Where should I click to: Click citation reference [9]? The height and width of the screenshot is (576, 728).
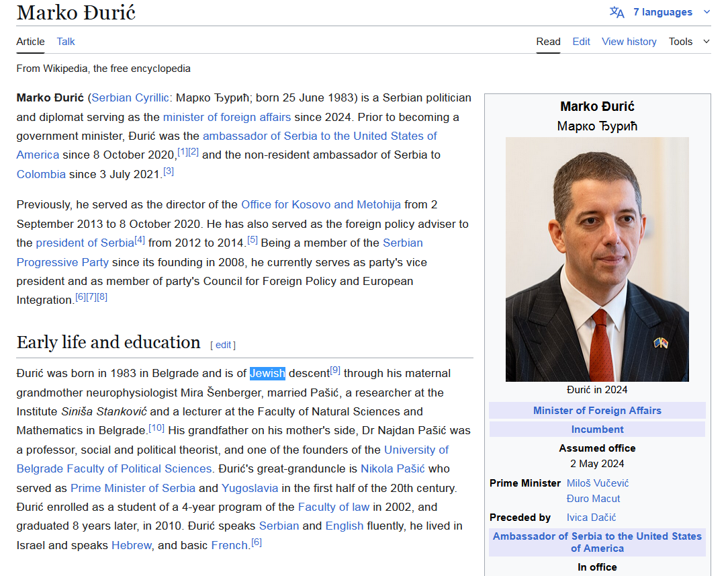pyautogui.click(x=335, y=370)
